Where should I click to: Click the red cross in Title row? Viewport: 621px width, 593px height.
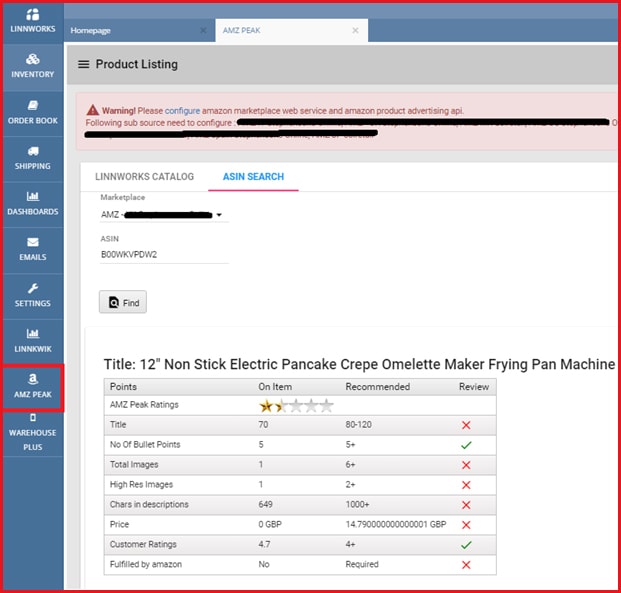pos(466,425)
